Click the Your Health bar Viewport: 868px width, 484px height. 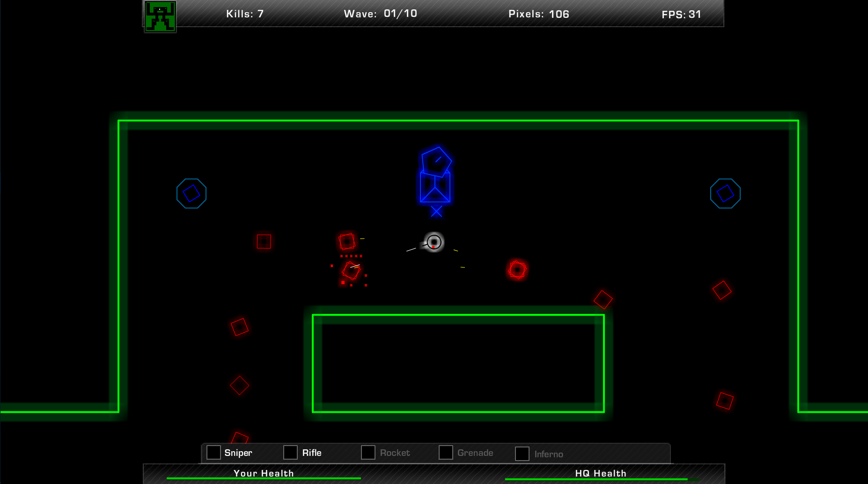coord(264,478)
